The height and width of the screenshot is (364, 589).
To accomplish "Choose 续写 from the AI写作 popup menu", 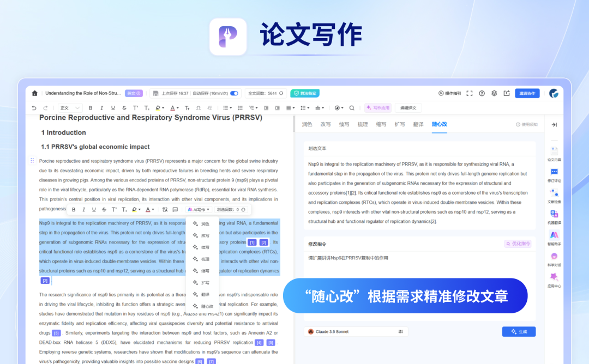I will pyautogui.click(x=202, y=247).
